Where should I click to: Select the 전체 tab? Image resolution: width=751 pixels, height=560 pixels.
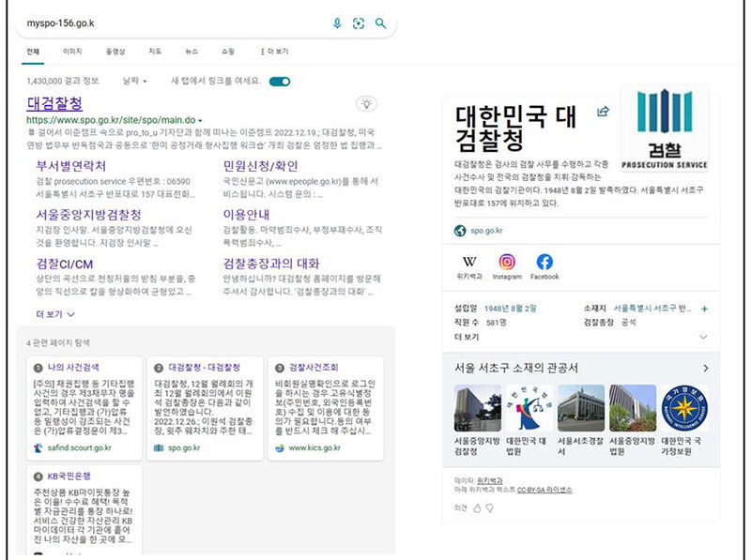pyautogui.click(x=33, y=52)
